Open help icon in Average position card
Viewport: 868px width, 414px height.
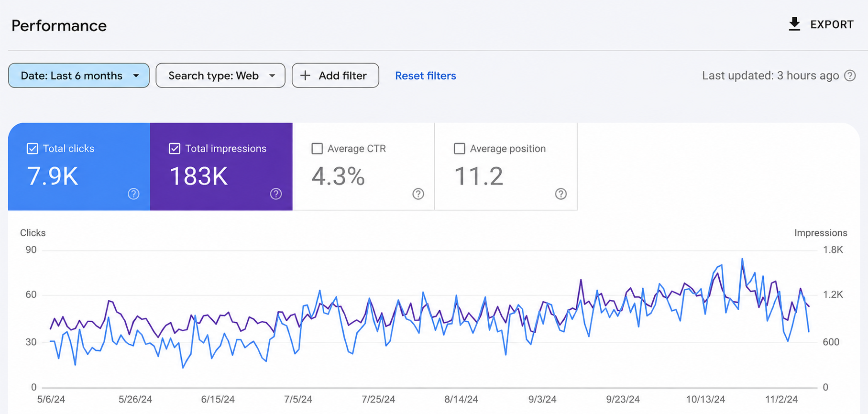pos(561,194)
